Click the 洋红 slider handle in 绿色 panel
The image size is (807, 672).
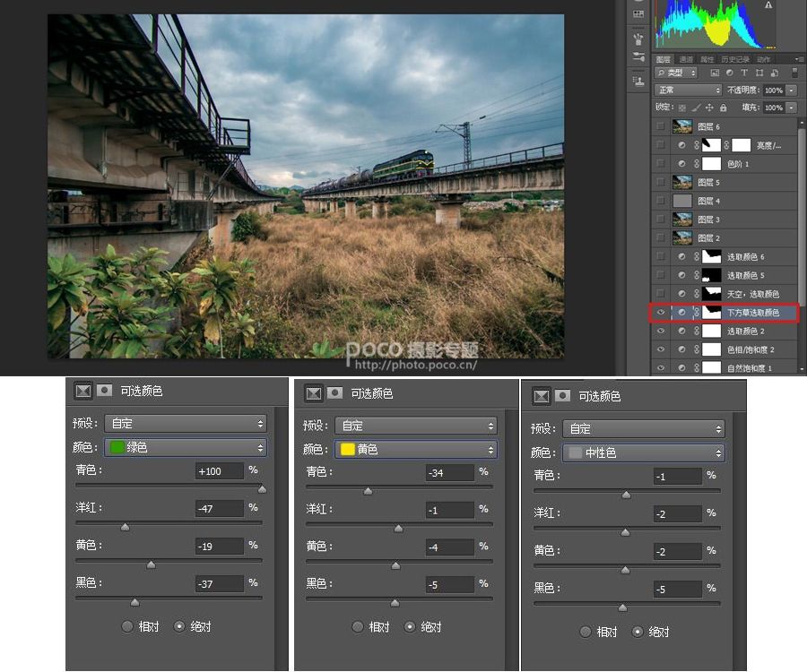[x=125, y=527]
